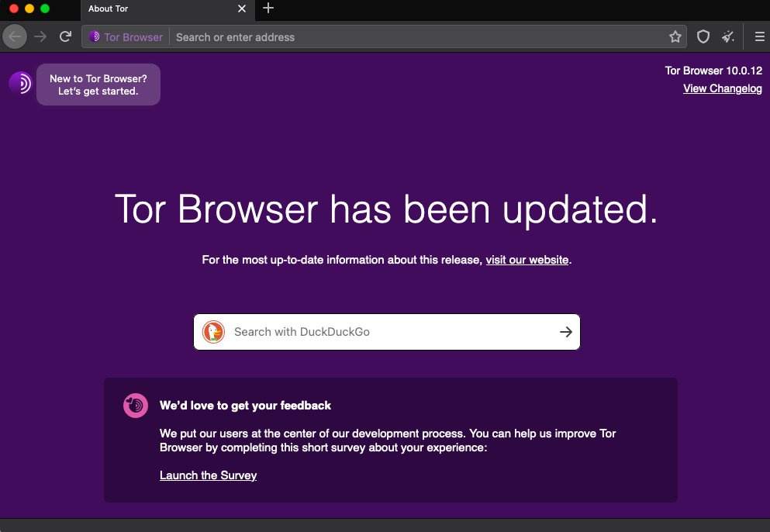Close the About Tor tab

242,9
